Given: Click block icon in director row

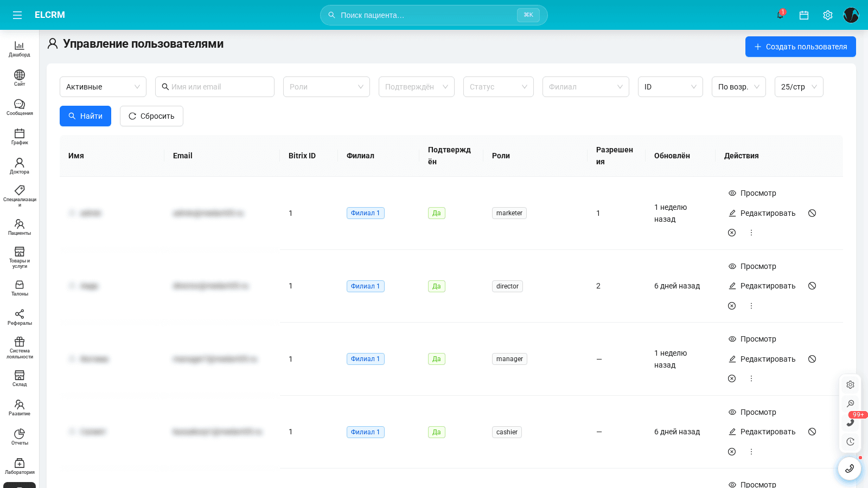Looking at the screenshot, I should click(x=812, y=286).
